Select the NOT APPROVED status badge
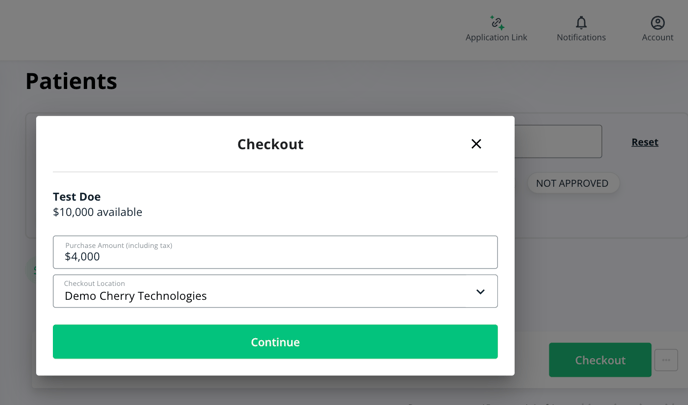This screenshot has height=405, width=688. tap(572, 183)
